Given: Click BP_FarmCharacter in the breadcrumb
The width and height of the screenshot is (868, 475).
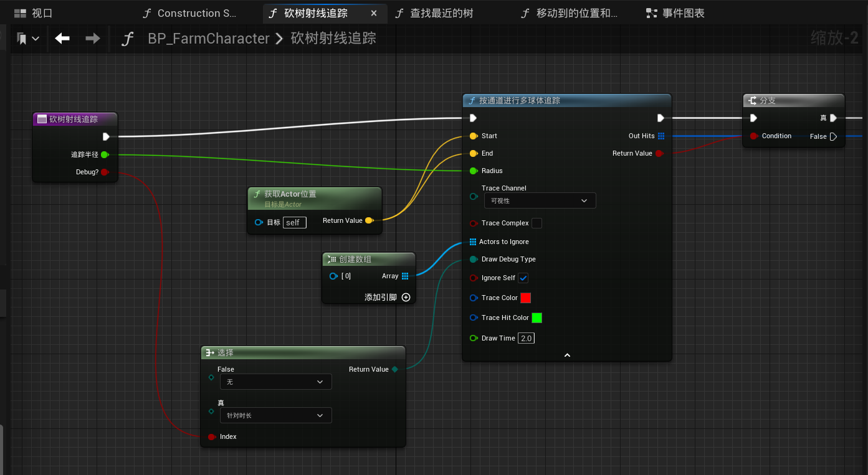Looking at the screenshot, I should pos(209,39).
